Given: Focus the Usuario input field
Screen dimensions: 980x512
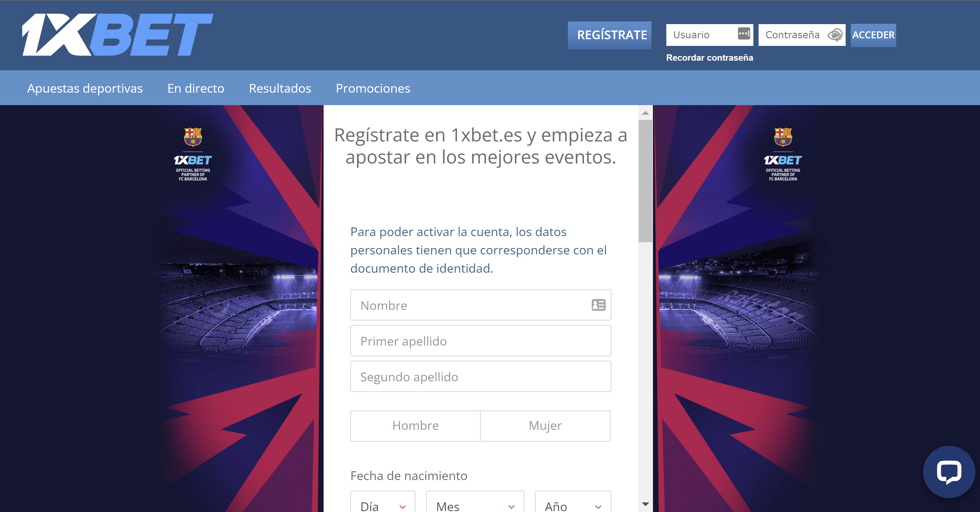Looking at the screenshot, I should click(x=710, y=35).
